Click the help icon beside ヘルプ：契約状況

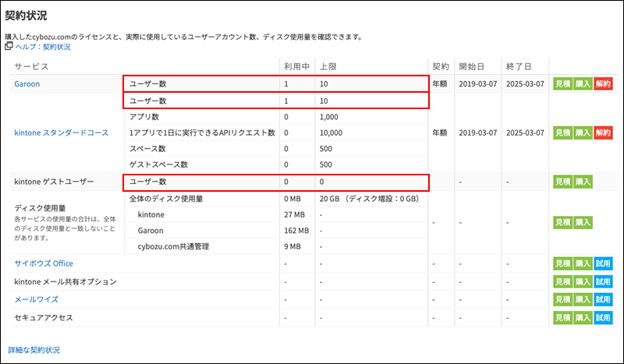click(x=9, y=47)
